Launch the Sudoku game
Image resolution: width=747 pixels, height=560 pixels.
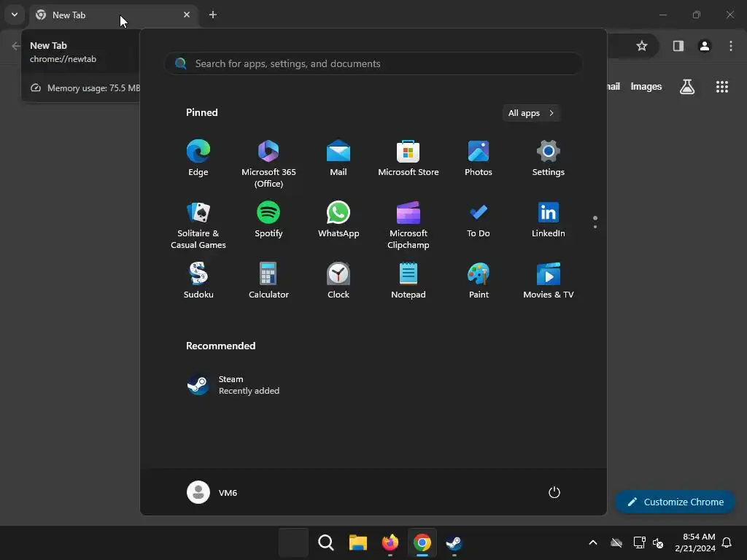pos(198,281)
